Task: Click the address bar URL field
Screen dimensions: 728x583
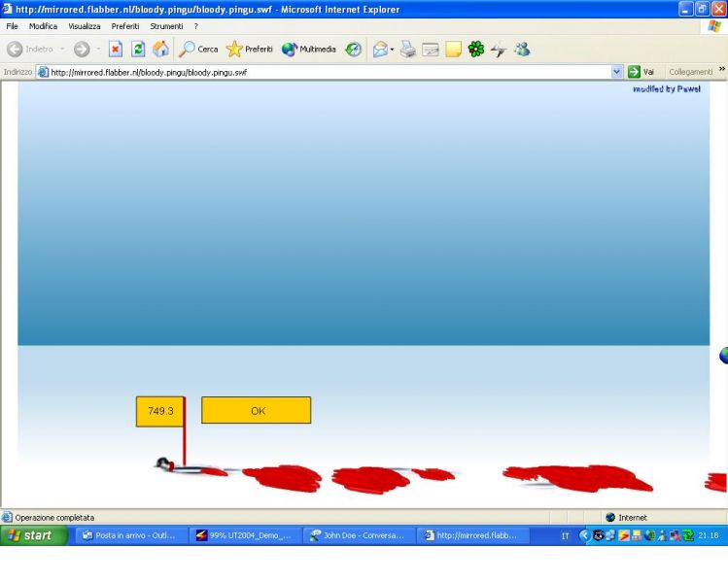Action: (x=329, y=72)
